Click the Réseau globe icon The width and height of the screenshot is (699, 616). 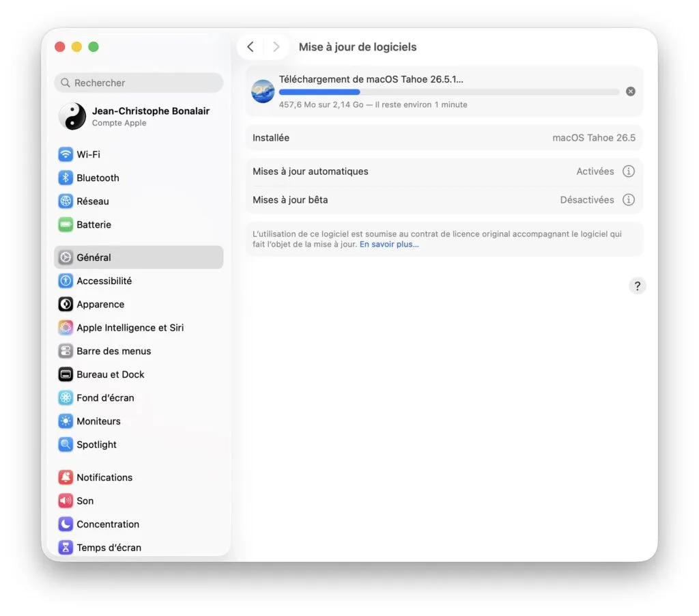tap(66, 201)
